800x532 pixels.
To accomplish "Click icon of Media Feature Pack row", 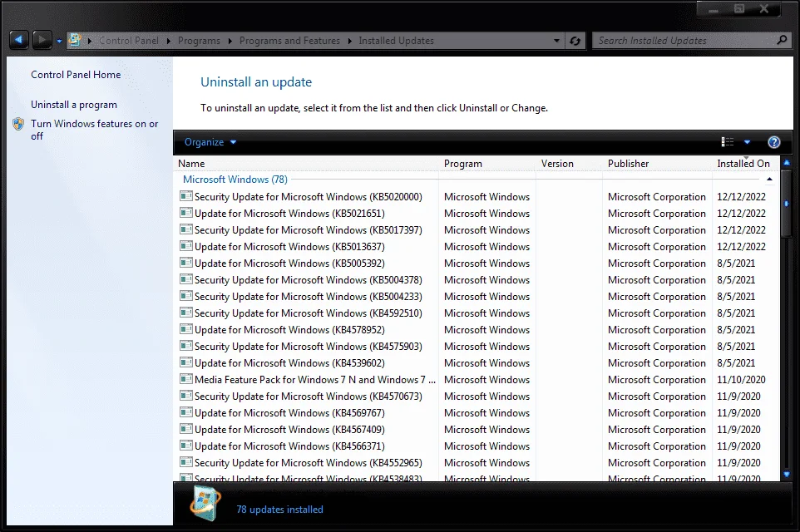I will click(186, 379).
